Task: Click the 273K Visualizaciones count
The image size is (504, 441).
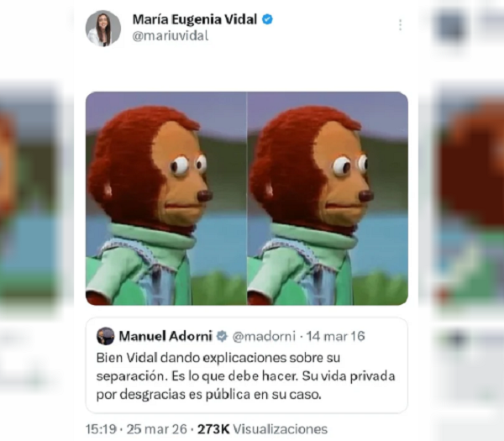Action: coord(262,429)
